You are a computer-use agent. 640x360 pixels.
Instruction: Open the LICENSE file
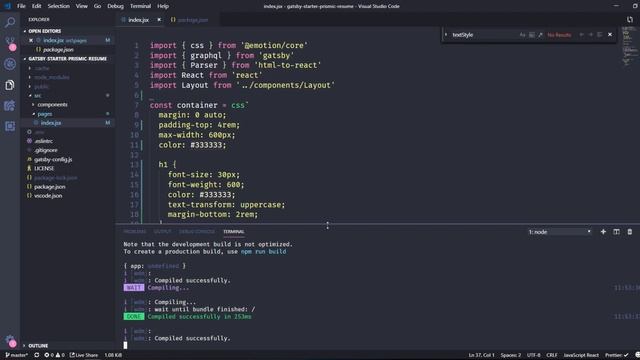point(44,168)
